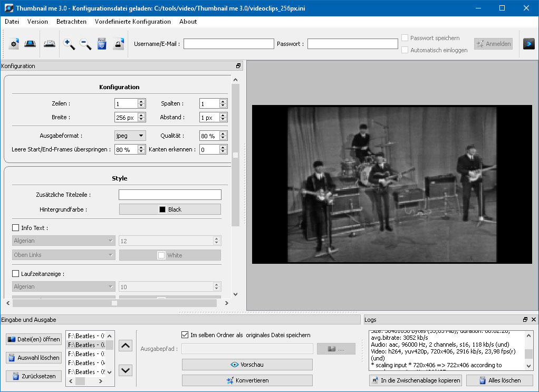Click the Konvertieren button

[x=247, y=380]
